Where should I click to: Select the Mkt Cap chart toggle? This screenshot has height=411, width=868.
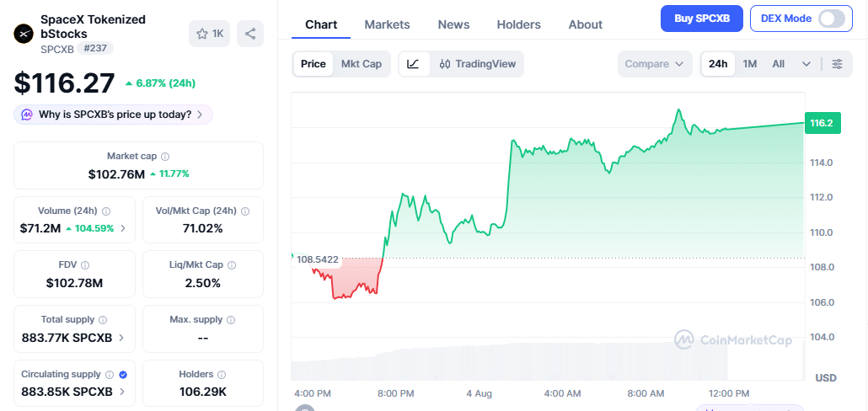(x=362, y=64)
